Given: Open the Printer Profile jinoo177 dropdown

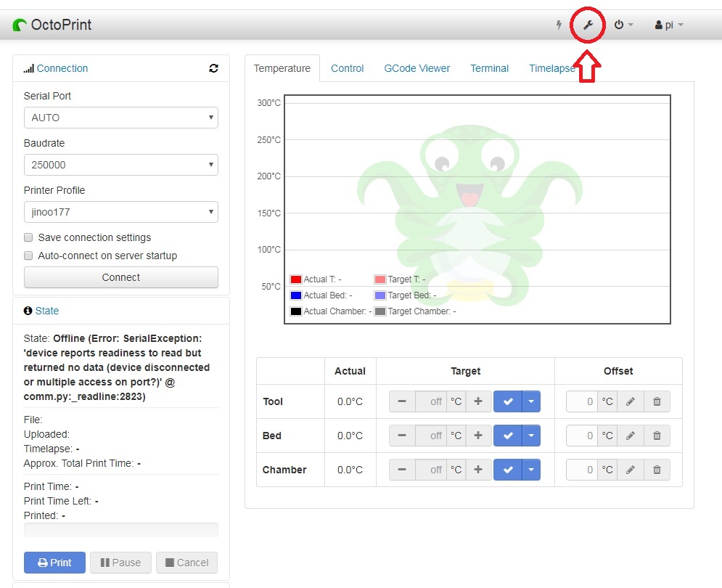Looking at the screenshot, I should [121, 212].
